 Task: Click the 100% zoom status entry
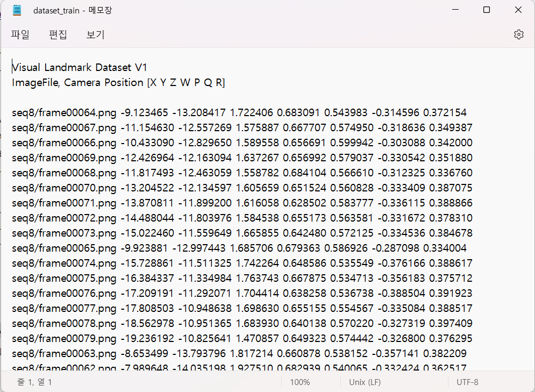pos(300,382)
